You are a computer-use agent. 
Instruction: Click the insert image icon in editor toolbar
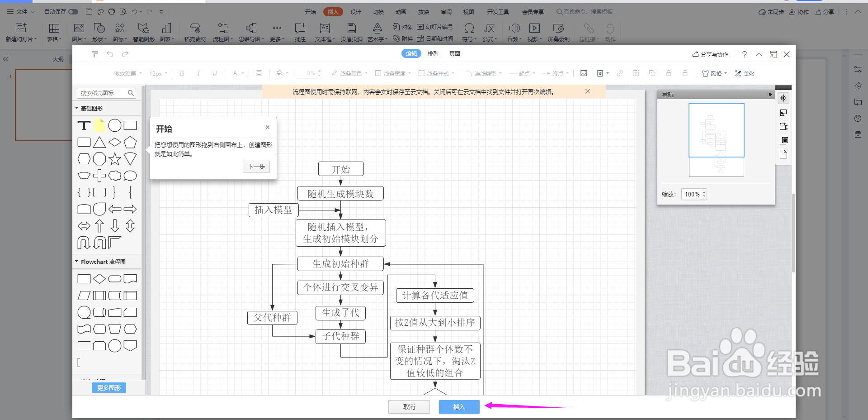click(x=584, y=73)
